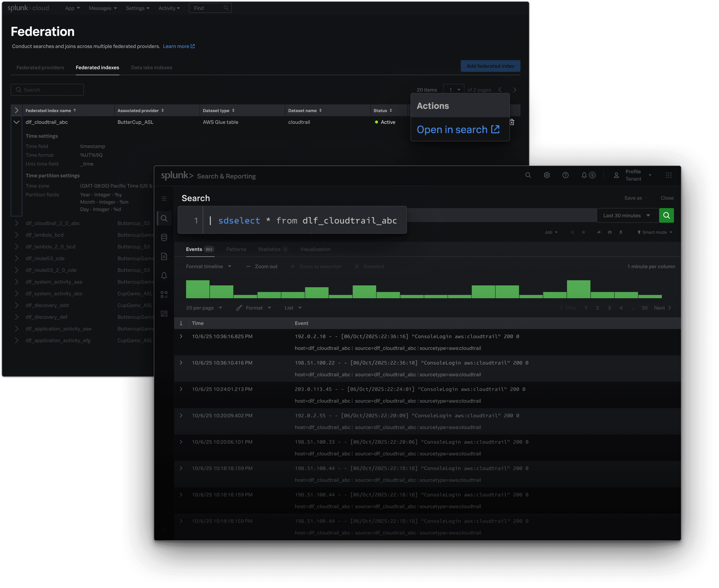Open the settings gear icon
The image size is (719, 588).
[x=547, y=175]
